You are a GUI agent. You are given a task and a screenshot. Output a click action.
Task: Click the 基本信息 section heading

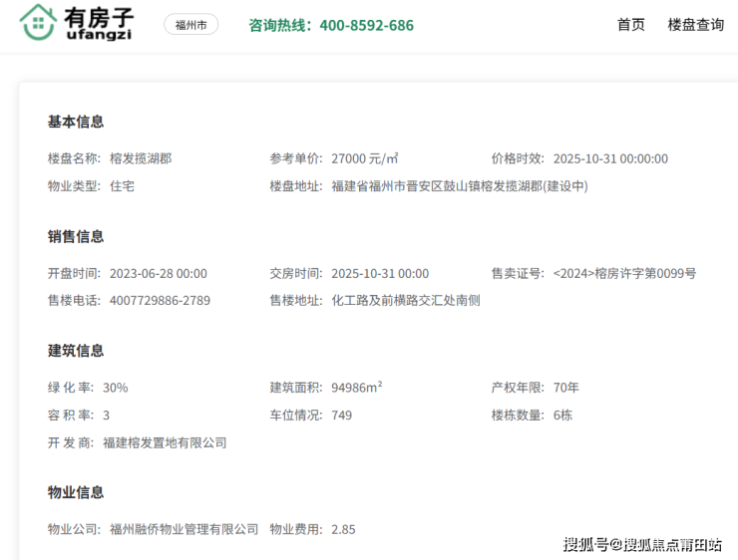tap(76, 122)
